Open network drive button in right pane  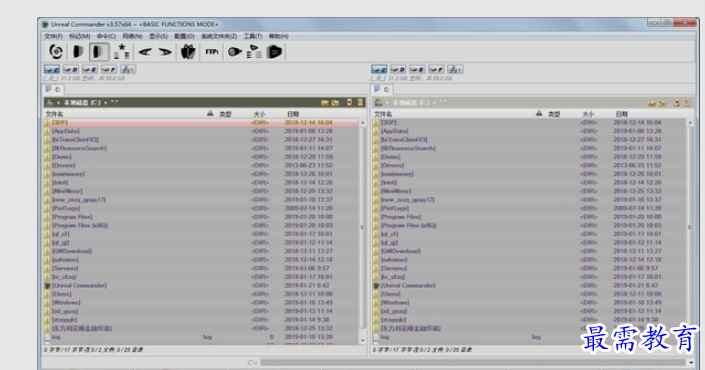(455, 69)
